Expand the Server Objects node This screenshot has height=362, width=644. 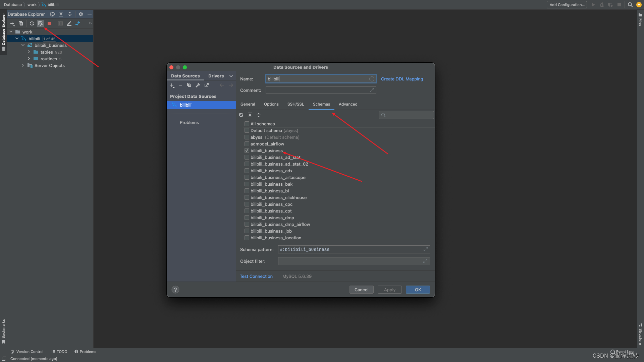[x=23, y=65]
